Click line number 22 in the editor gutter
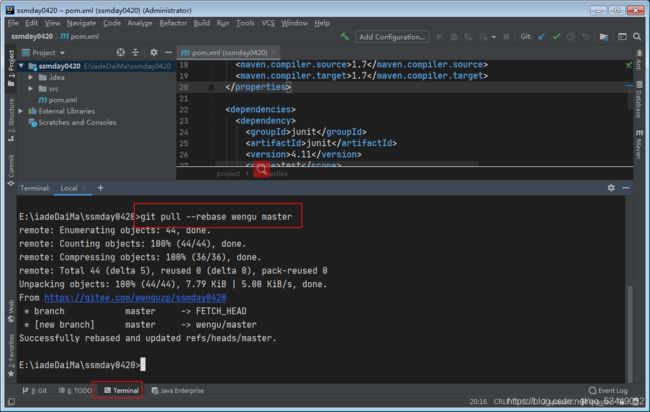 pyautogui.click(x=184, y=109)
